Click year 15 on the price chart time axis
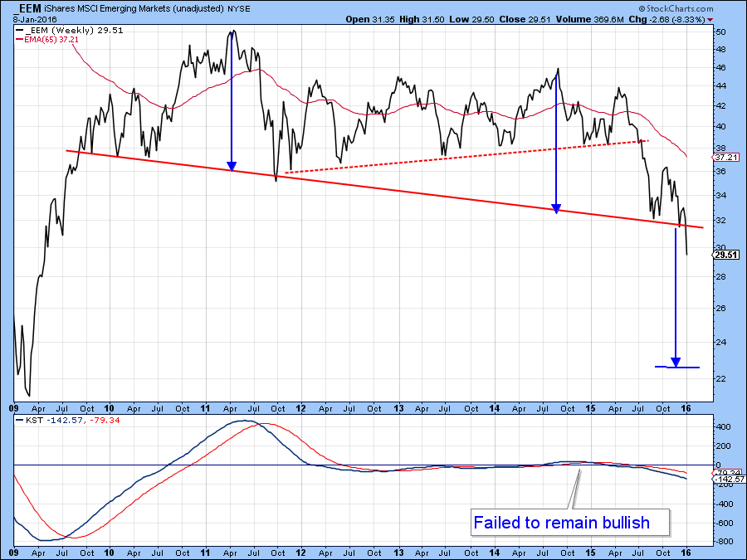The width and height of the screenshot is (747, 560). point(591,408)
